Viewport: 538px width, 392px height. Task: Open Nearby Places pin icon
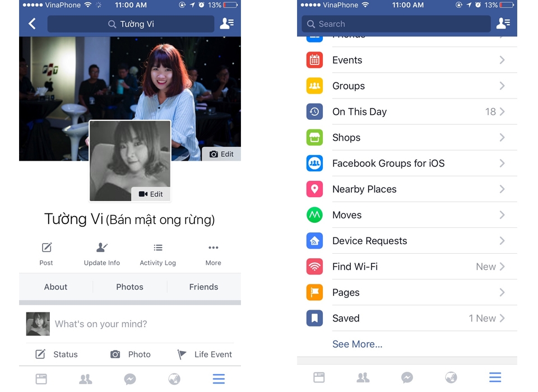314,189
